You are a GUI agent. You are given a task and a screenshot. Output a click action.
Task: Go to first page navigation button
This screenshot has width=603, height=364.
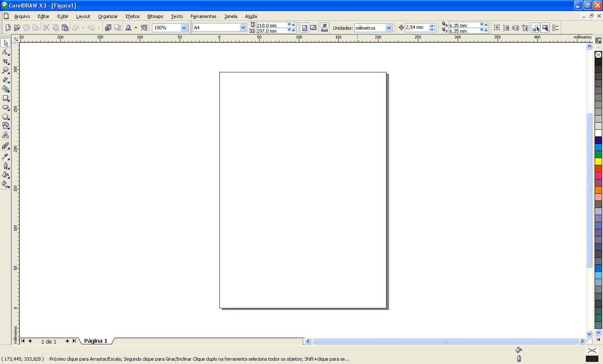tap(23, 341)
